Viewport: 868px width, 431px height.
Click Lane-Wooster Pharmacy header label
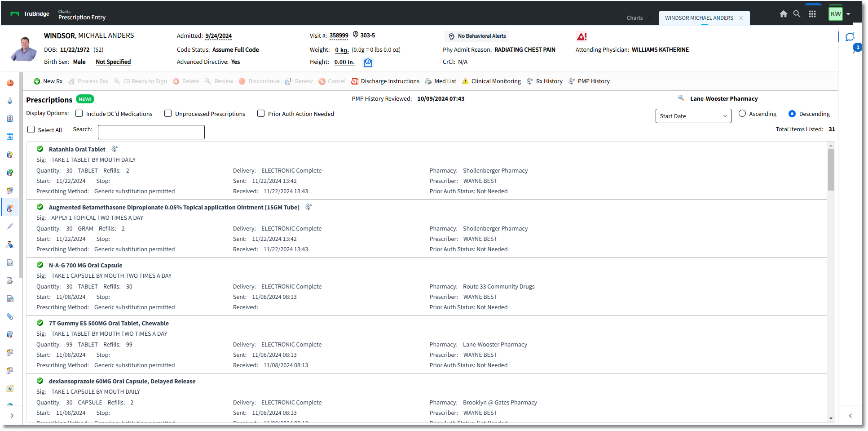[724, 98]
